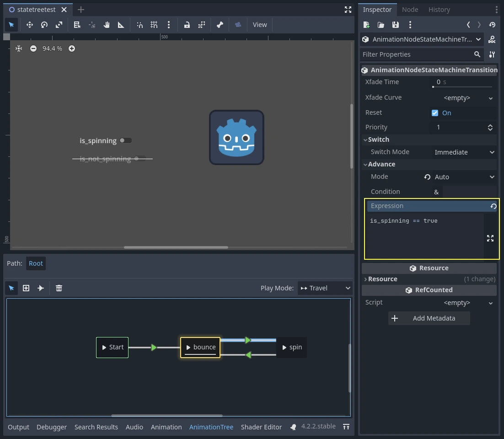Open the Switch Mode dropdown
Viewport: 504px width, 439px height.
(464, 152)
